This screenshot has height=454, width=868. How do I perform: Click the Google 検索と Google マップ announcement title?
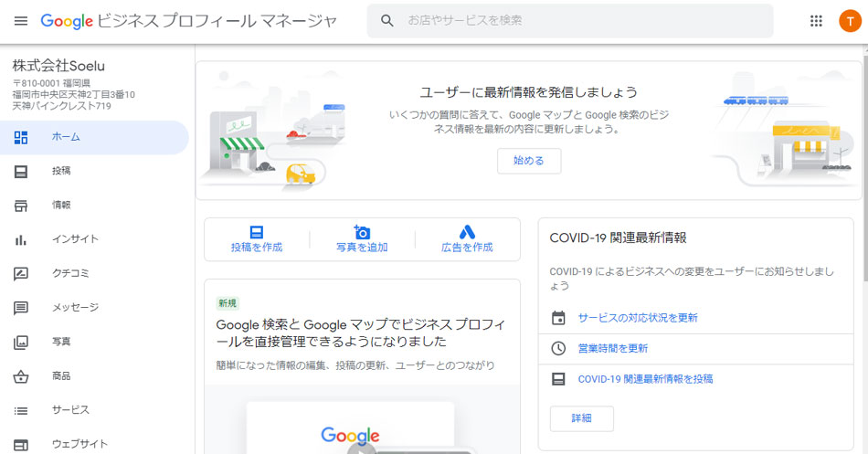pos(360,333)
